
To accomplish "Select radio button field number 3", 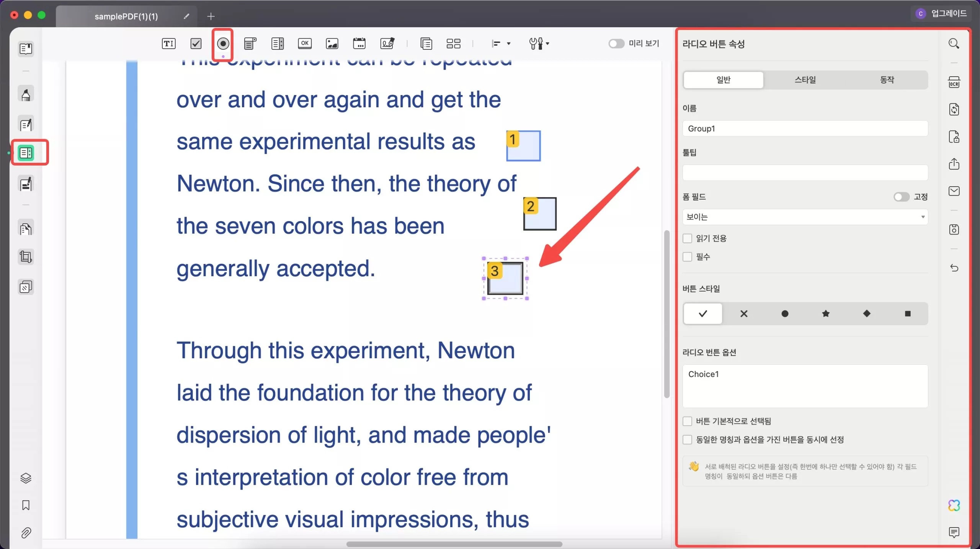I will pyautogui.click(x=505, y=279).
